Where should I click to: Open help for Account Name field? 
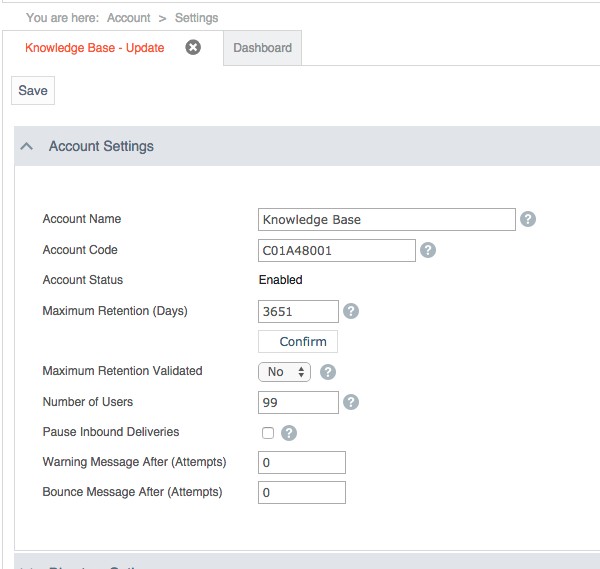(528, 219)
